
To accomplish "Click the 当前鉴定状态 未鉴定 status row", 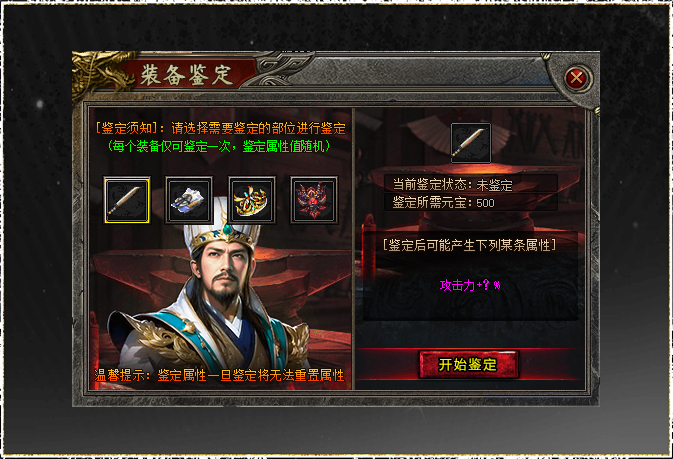I will [470, 184].
